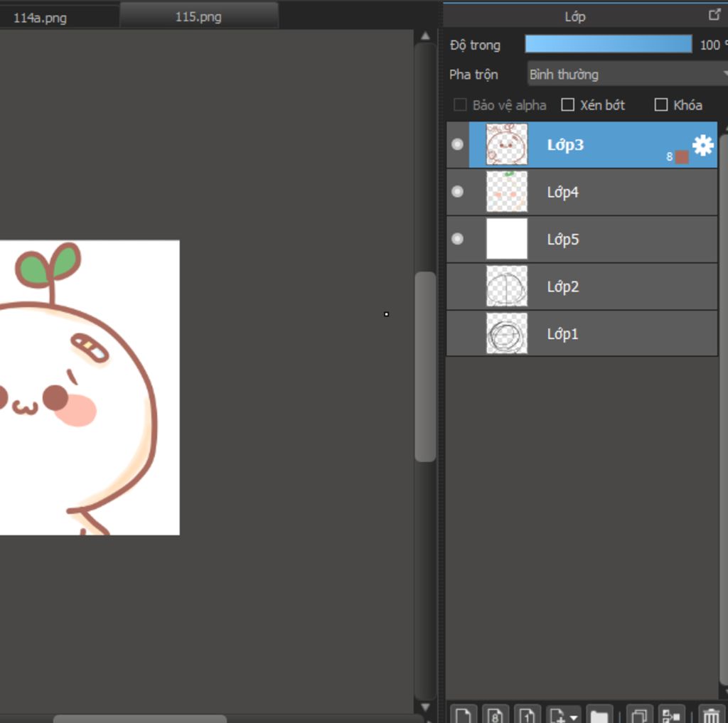
Task: Click the Lớp1 sketch layer thumbnail
Action: click(506, 333)
